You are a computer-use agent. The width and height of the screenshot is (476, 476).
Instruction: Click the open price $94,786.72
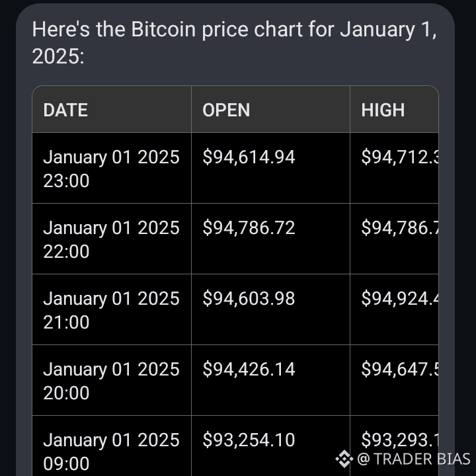coord(249,228)
